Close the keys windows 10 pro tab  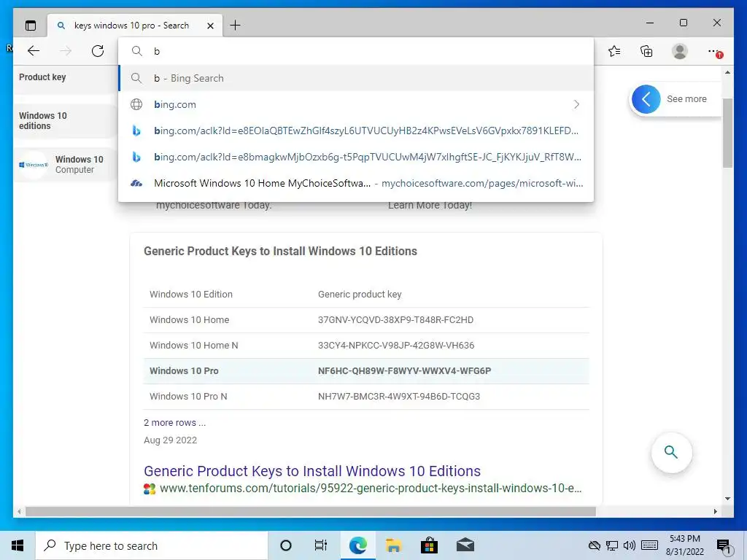210,26
